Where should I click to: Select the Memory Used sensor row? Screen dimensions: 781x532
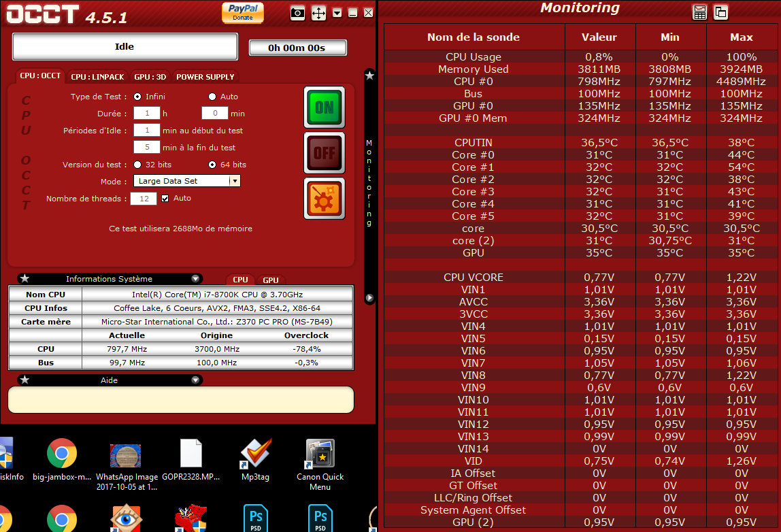point(581,69)
